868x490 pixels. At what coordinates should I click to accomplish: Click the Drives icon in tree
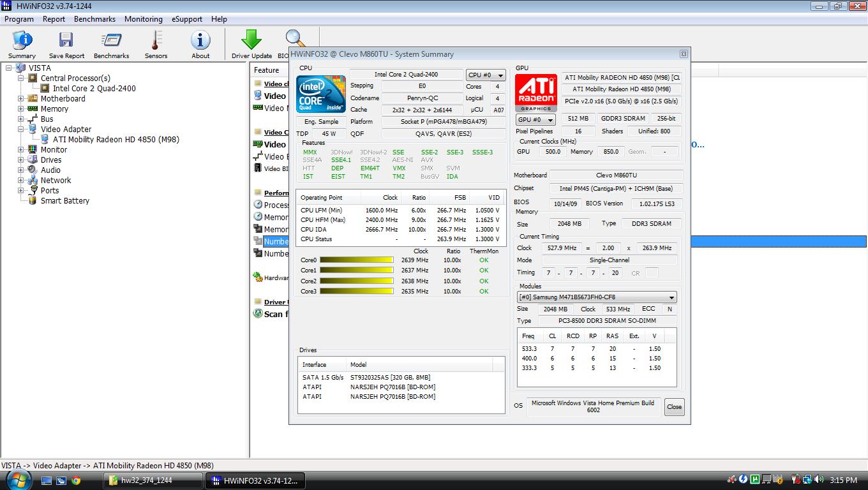click(x=33, y=160)
